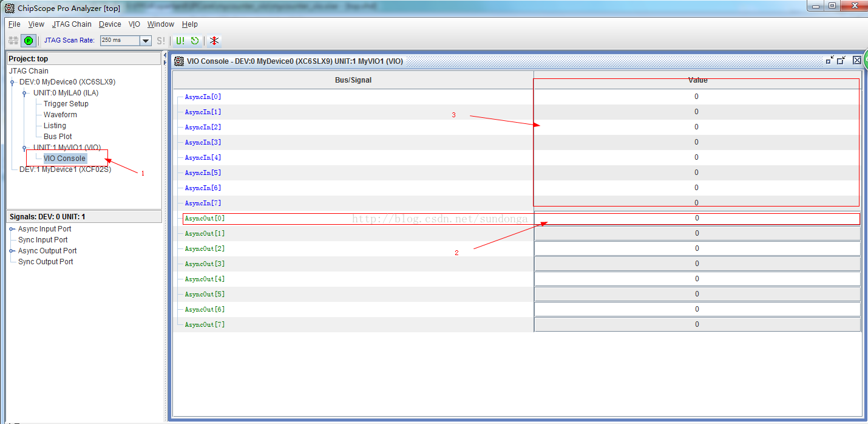The height and width of the screenshot is (424, 868).
Task: Toggle the AsyncOut[1] value cell
Action: (x=697, y=233)
